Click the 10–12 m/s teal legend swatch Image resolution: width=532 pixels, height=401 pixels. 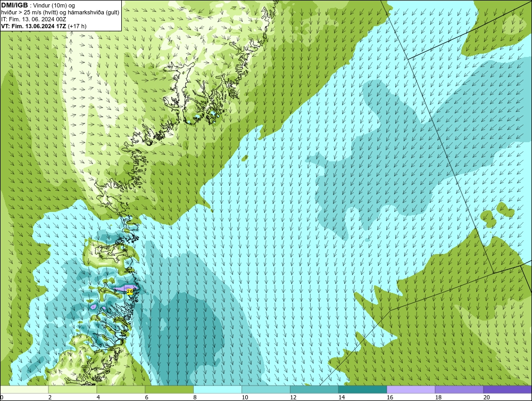click(266, 389)
